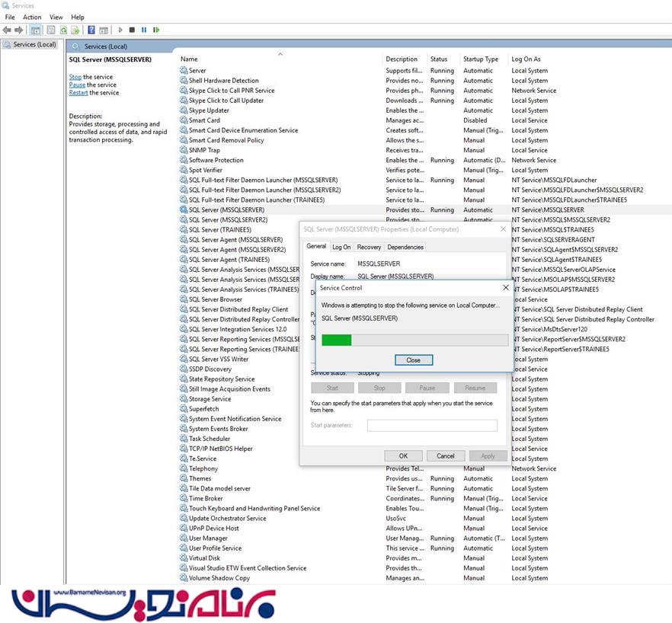Click the Refresh toolbar icon
The image size is (672, 623).
click(63, 30)
